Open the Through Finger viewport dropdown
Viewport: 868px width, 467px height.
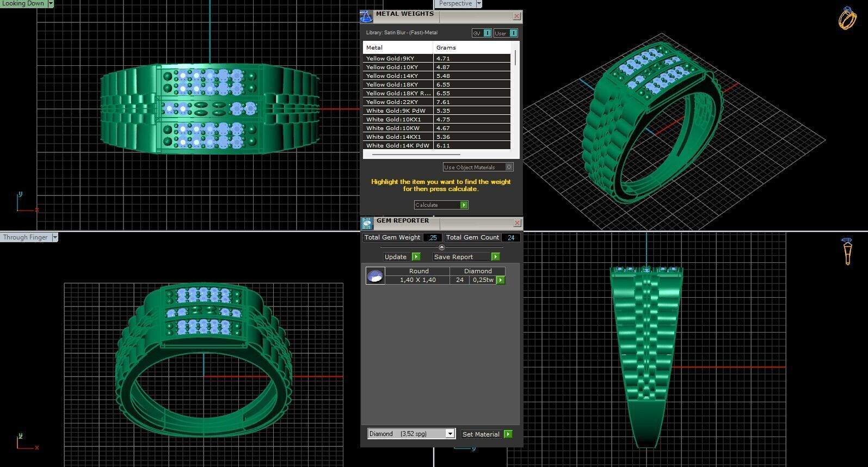pyautogui.click(x=54, y=237)
